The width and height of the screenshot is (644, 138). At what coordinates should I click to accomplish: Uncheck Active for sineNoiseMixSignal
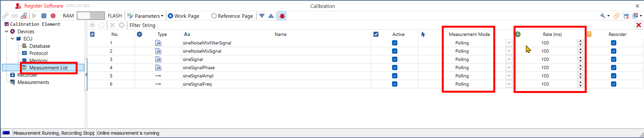394,51
